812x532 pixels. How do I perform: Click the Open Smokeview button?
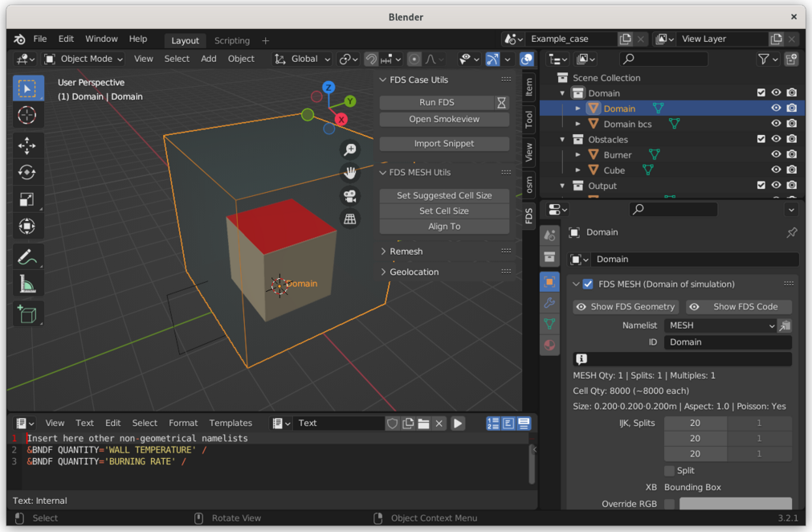click(x=444, y=119)
